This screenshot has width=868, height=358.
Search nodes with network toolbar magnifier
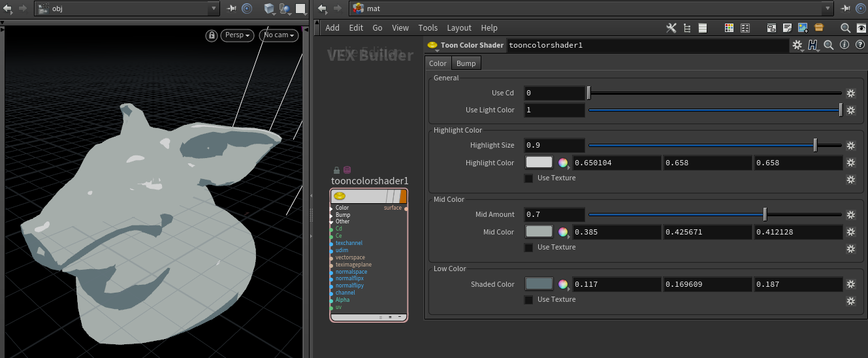click(x=845, y=28)
